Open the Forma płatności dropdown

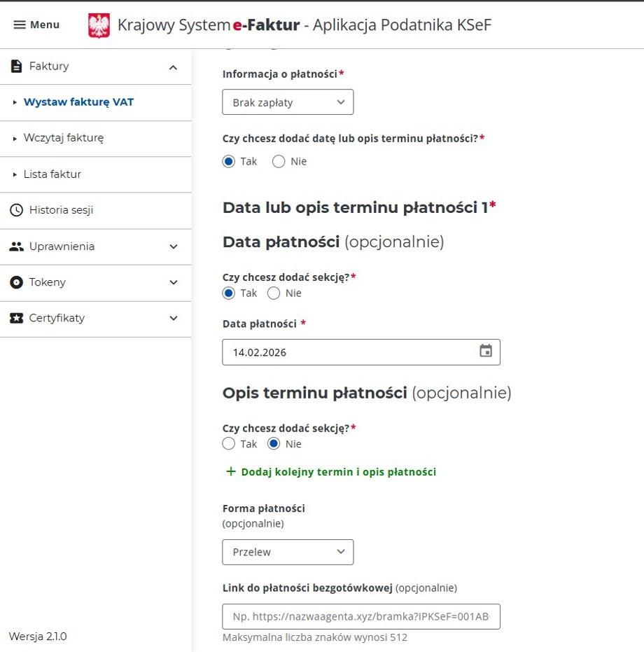click(x=288, y=552)
